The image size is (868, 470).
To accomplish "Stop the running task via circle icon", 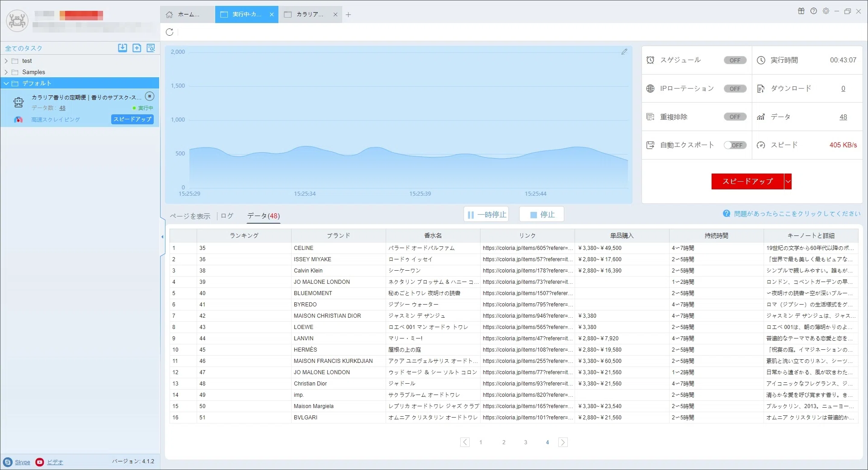I will pos(150,96).
